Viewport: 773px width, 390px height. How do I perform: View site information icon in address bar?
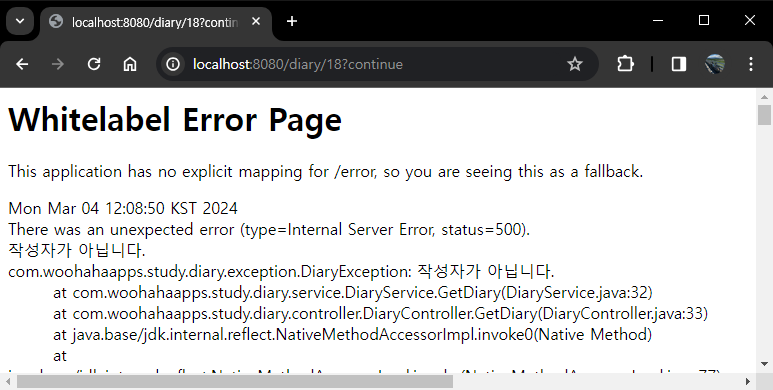pos(173,64)
